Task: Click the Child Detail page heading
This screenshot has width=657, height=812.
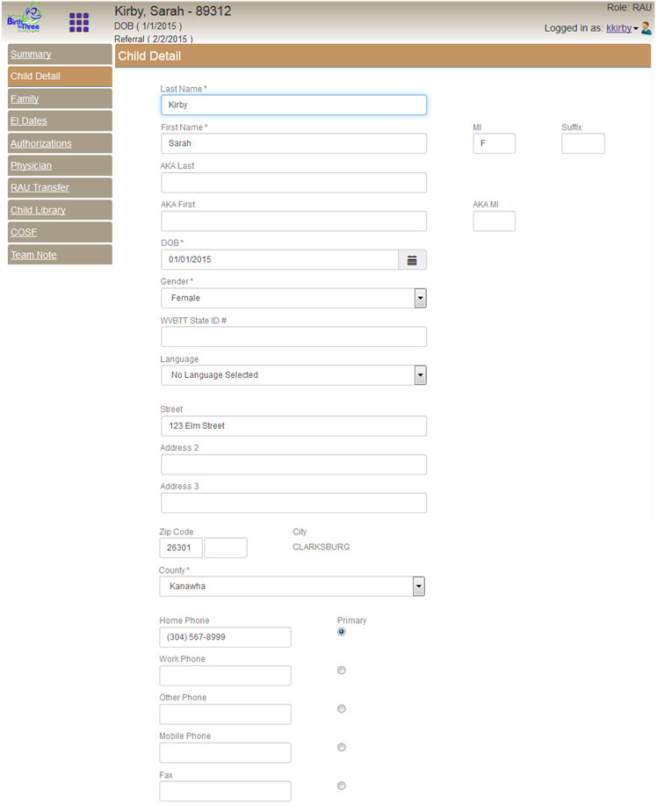Action: pos(149,56)
